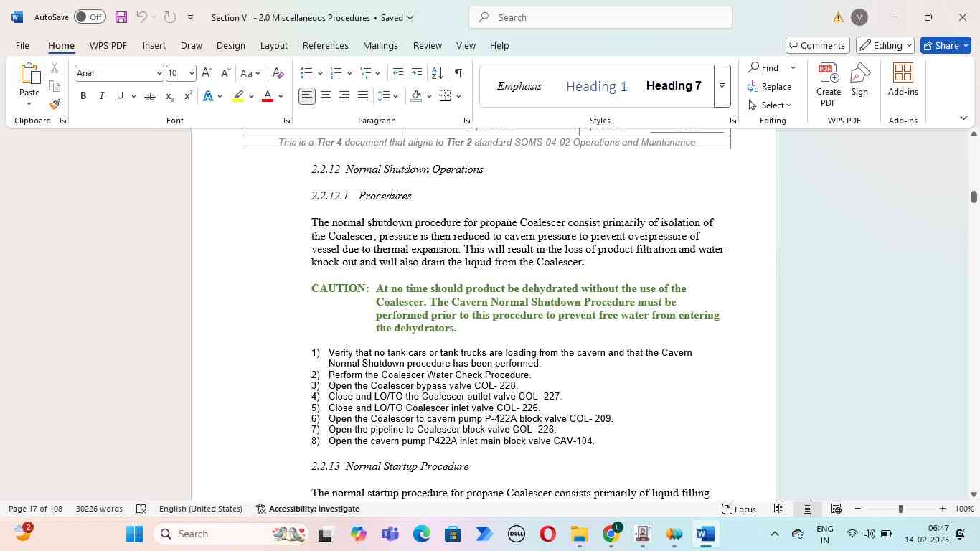This screenshot has width=980, height=551.
Task: Open the font name dropdown
Action: [x=159, y=73]
